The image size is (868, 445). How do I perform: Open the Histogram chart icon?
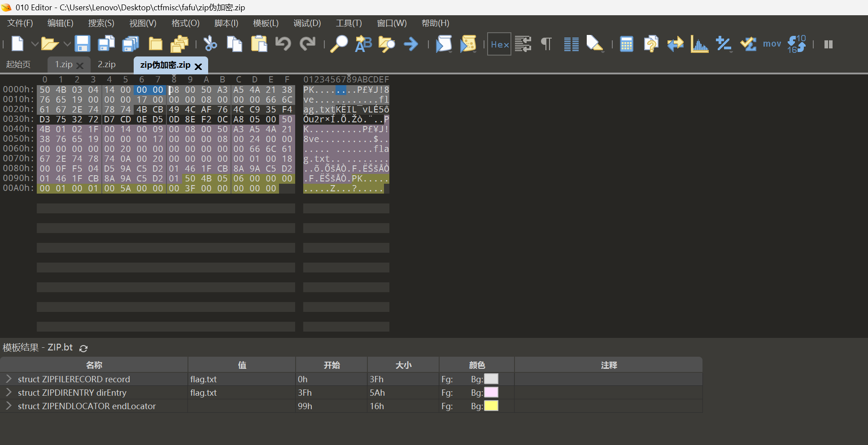pos(699,44)
